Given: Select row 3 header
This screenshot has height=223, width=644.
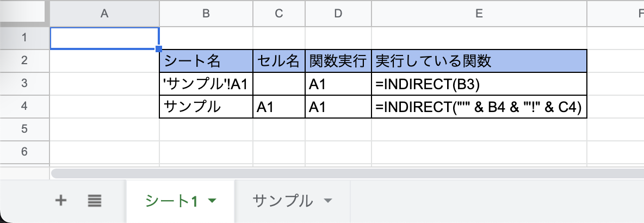Looking at the screenshot, I should coord(24,83).
